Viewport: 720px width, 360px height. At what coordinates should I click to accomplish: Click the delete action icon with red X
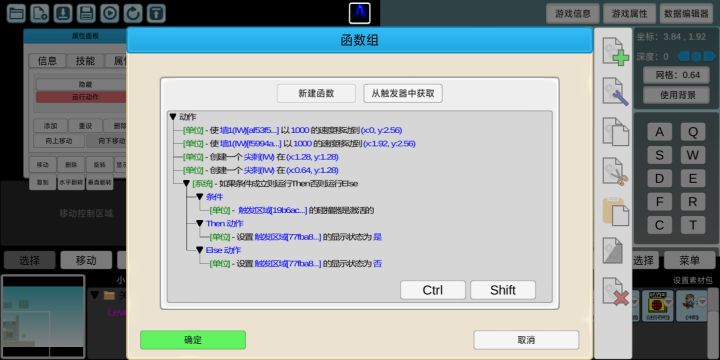click(x=615, y=291)
